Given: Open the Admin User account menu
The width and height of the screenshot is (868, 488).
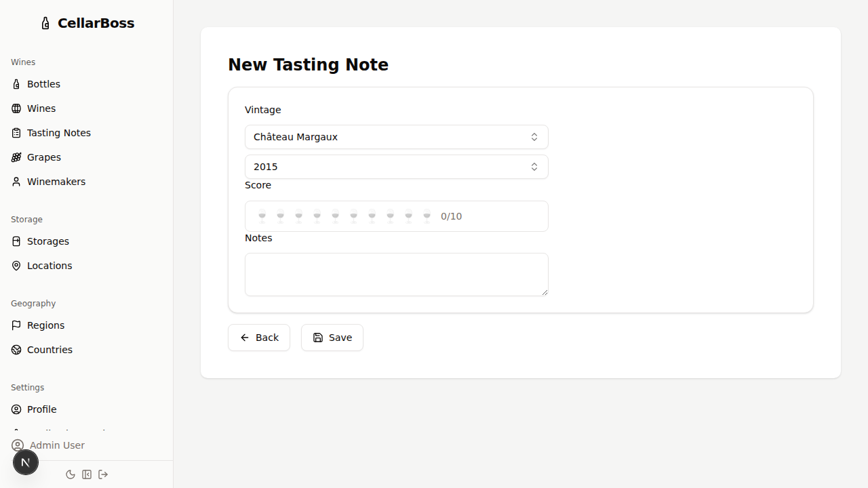Looking at the screenshot, I should tap(56, 445).
